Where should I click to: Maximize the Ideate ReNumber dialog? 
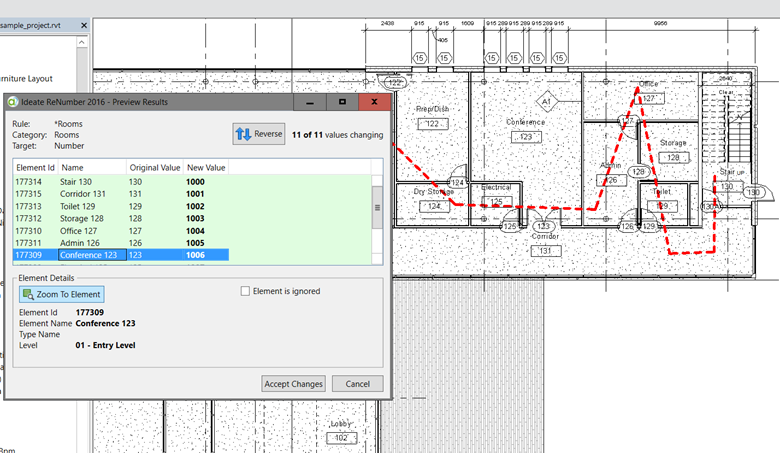(x=342, y=102)
